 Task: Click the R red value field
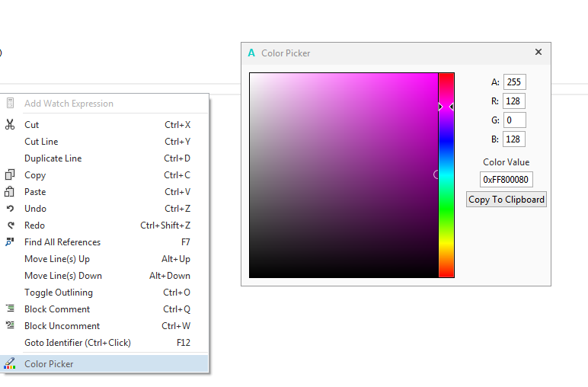click(x=515, y=101)
